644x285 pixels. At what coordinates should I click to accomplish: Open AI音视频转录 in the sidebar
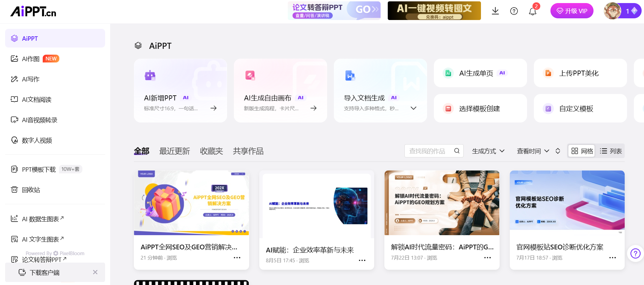tap(55, 120)
